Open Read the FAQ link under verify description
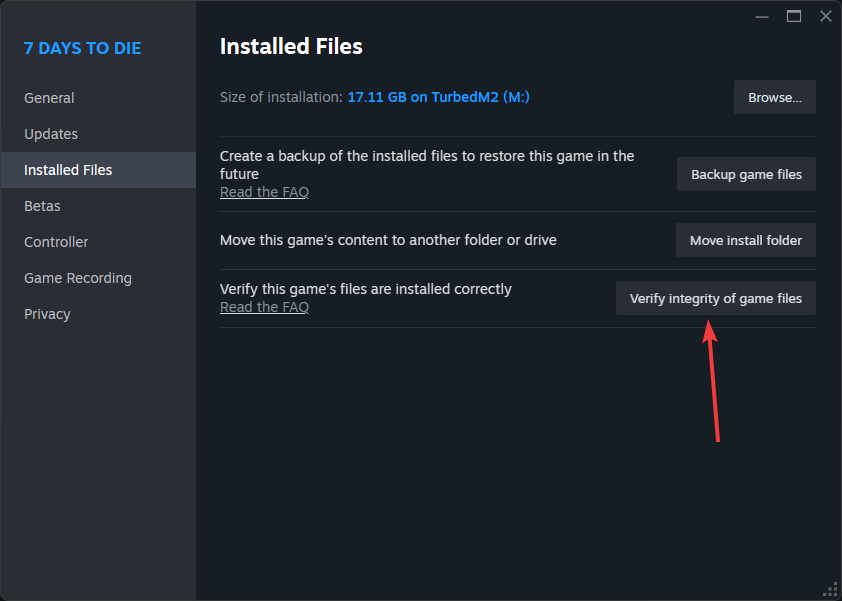This screenshot has height=601, width=842. 264,307
